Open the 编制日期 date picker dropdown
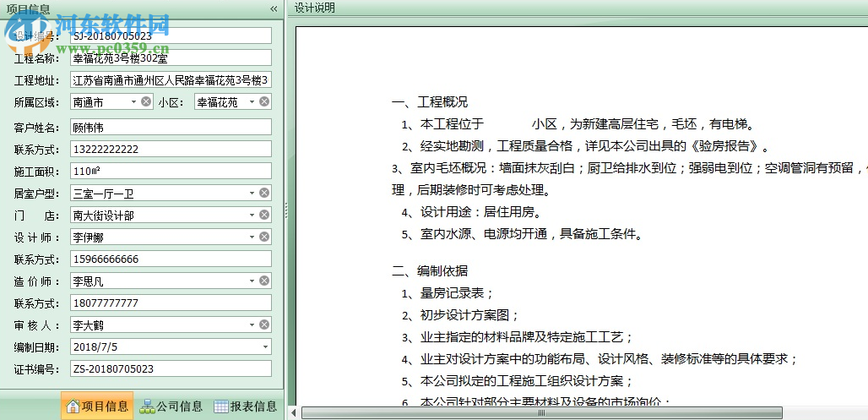The height and width of the screenshot is (420, 868). pos(264,347)
